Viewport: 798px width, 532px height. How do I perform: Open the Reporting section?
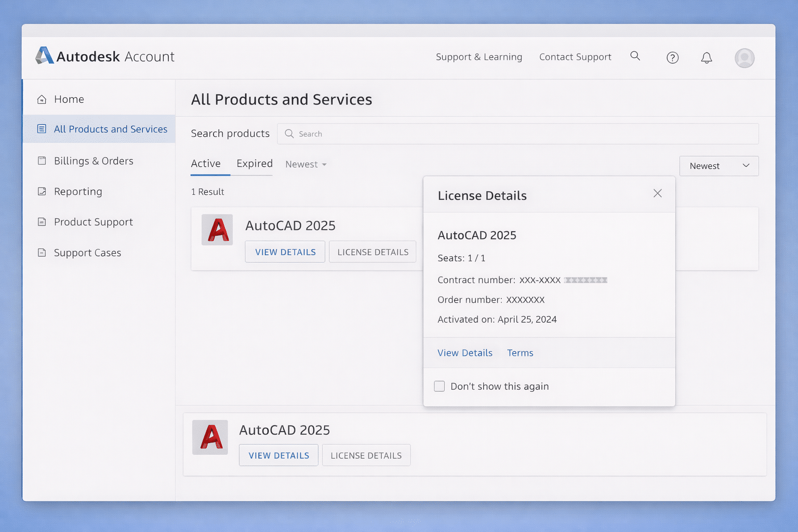tap(77, 191)
